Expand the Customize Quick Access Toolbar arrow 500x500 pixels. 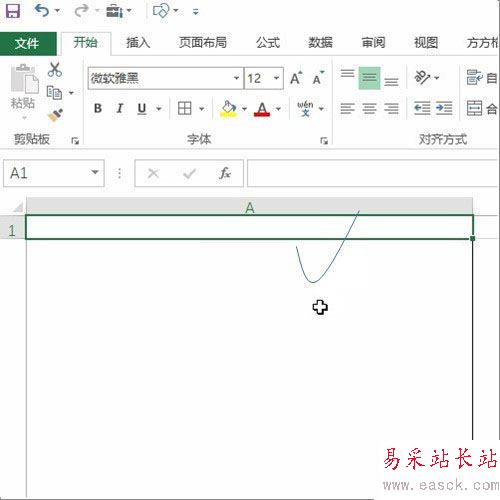[x=196, y=12]
